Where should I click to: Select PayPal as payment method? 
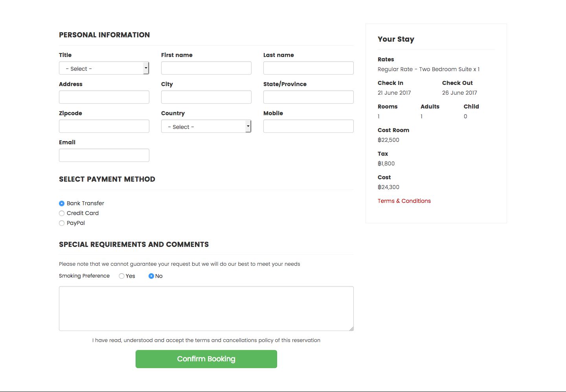62,223
